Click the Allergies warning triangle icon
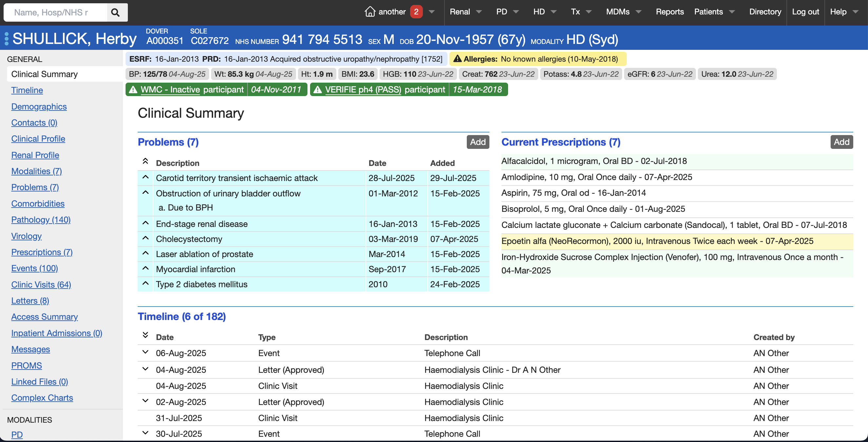 point(458,59)
